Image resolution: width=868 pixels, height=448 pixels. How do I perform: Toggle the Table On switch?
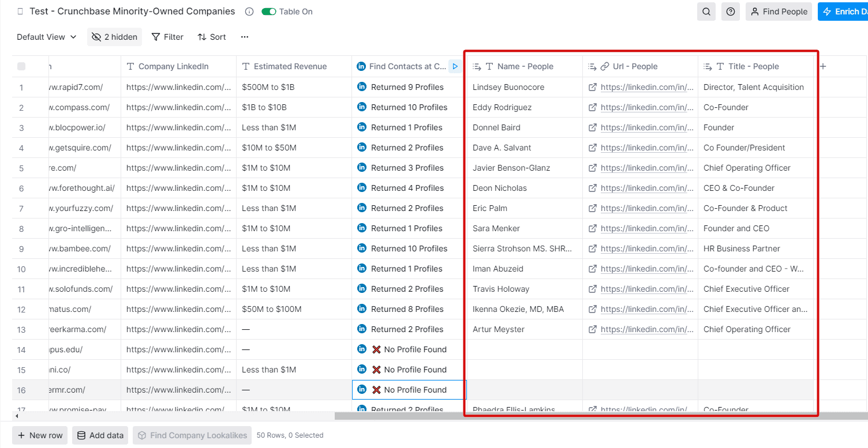pyautogui.click(x=269, y=12)
